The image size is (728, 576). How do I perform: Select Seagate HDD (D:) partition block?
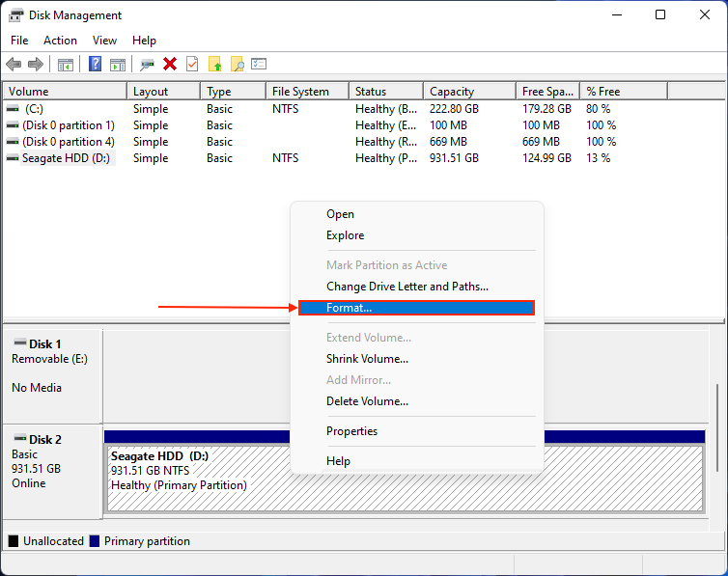pos(405,472)
